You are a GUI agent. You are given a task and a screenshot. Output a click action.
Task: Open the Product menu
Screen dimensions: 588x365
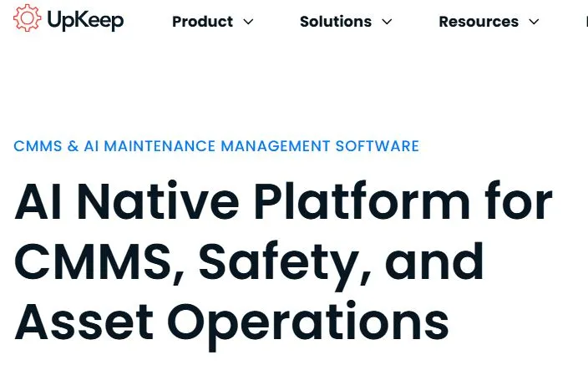[x=202, y=22]
